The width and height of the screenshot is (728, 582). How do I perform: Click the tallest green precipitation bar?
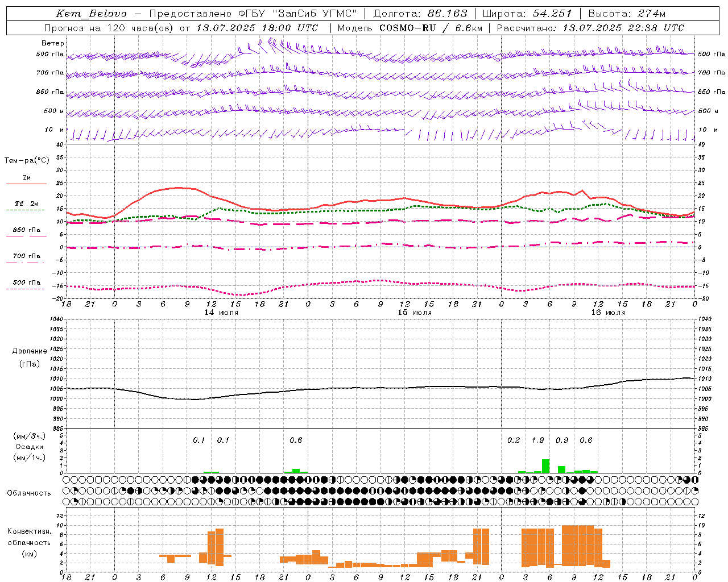click(545, 466)
